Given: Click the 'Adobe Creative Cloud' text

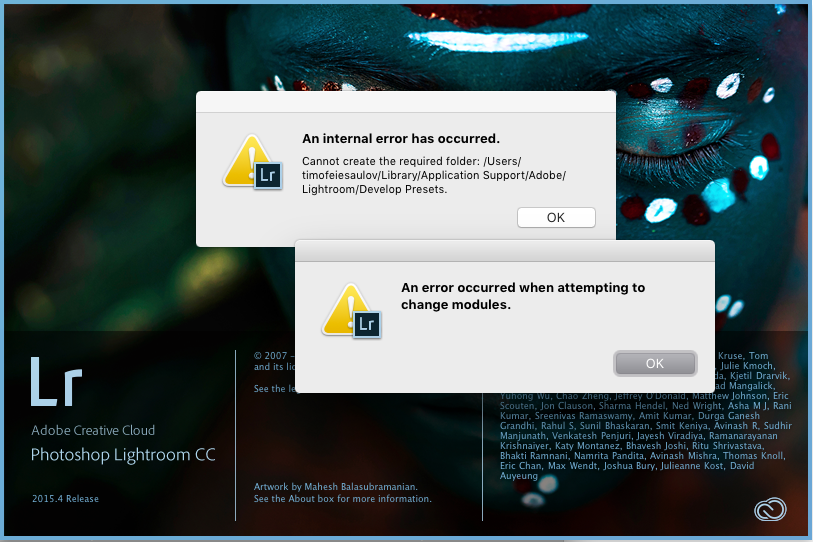Looking at the screenshot, I should (x=93, y=430).
